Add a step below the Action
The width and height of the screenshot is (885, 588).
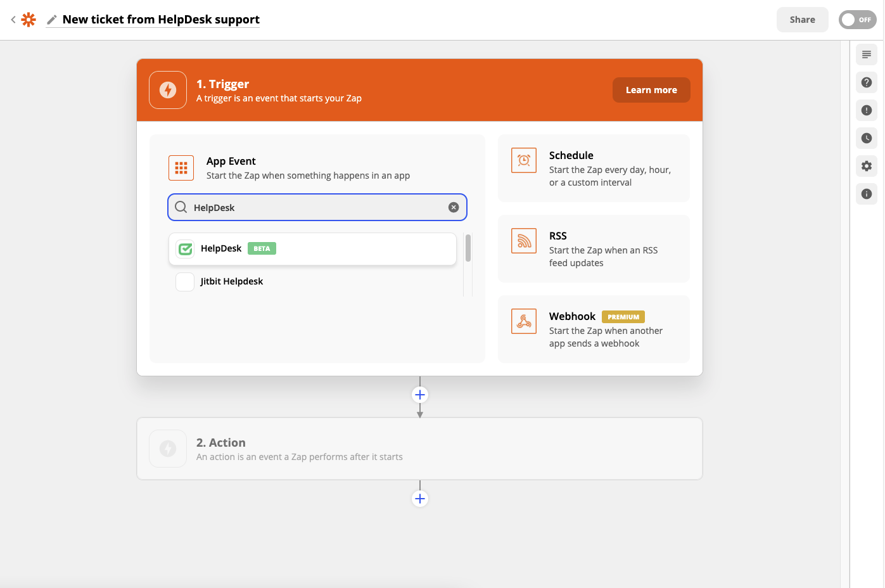coord(419,499)
